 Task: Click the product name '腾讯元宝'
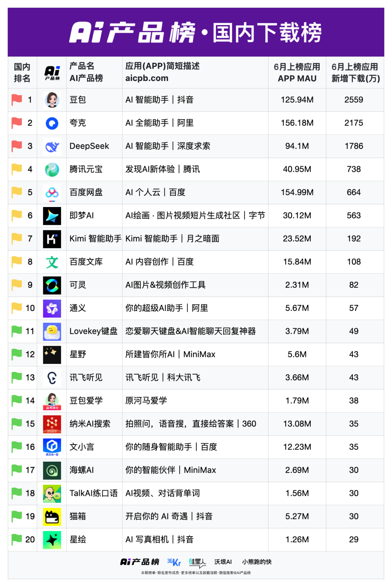click(86, 169)
